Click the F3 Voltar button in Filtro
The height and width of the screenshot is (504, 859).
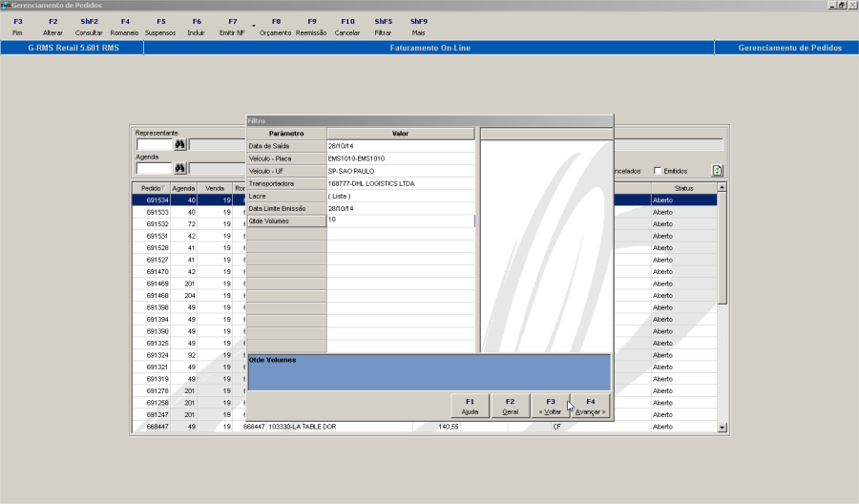click(x=550, y=406)
